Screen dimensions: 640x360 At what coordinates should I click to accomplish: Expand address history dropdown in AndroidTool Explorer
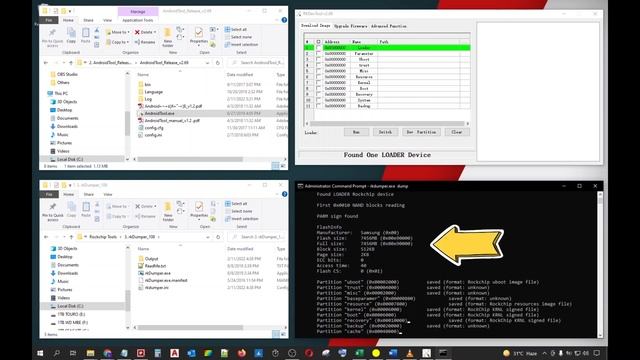click(207, 63)
